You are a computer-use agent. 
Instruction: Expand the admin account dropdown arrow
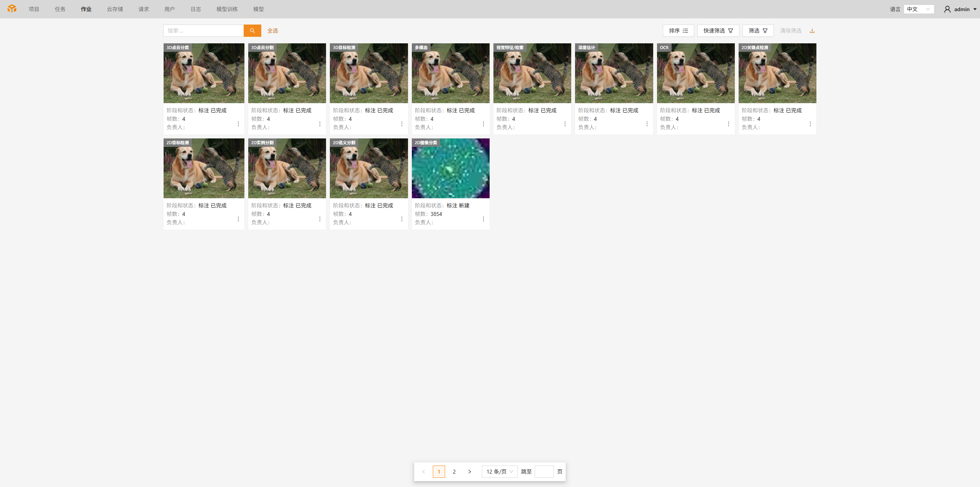click(x=975, y=9)
